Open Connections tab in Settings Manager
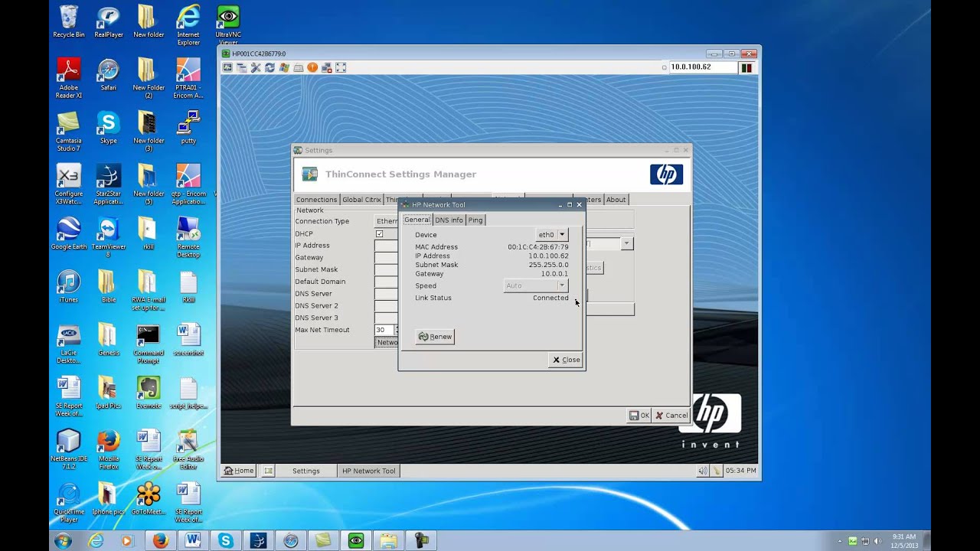This screenshot has height=551, width=980. 316,200
